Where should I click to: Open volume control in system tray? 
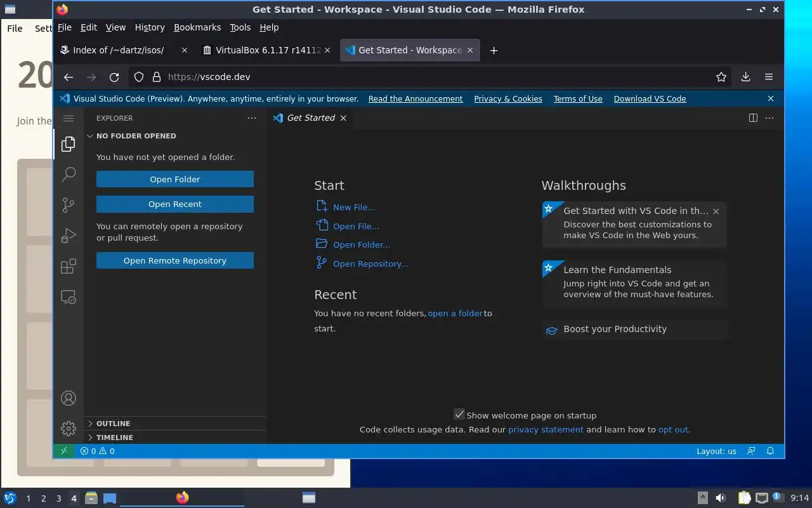point(721,498)
